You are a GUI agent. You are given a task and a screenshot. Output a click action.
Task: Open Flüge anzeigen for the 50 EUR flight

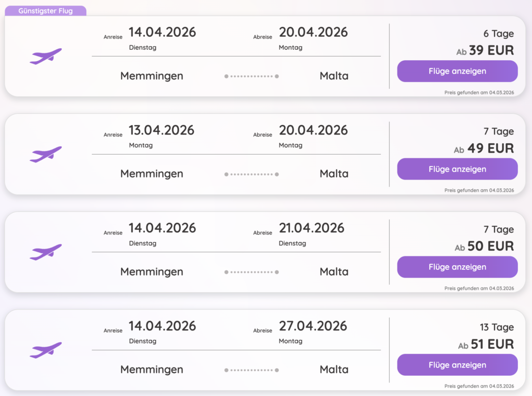pyautogui.click(x=457, y=267)
